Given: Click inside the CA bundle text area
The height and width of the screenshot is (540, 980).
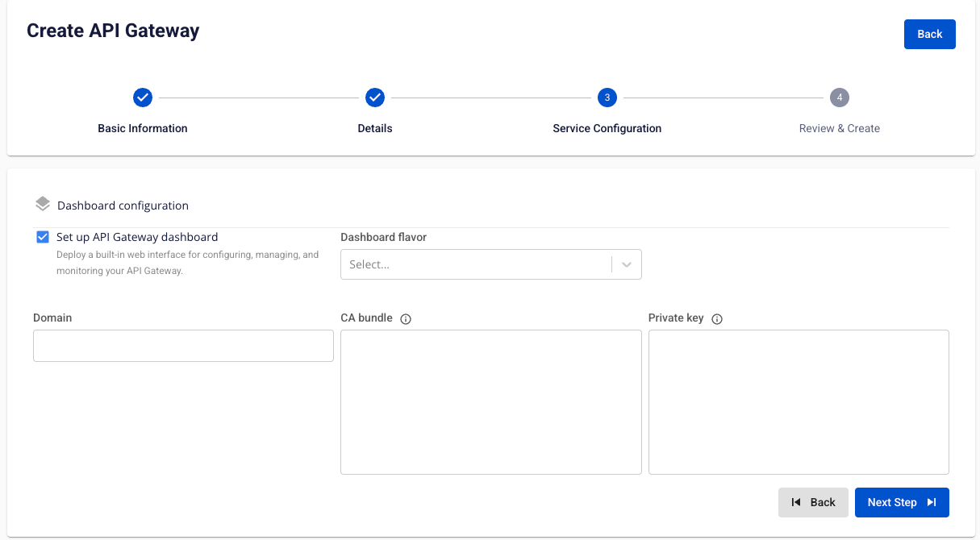Looking at the screenshot, I should pyautogui.click(x=490, y=401).
